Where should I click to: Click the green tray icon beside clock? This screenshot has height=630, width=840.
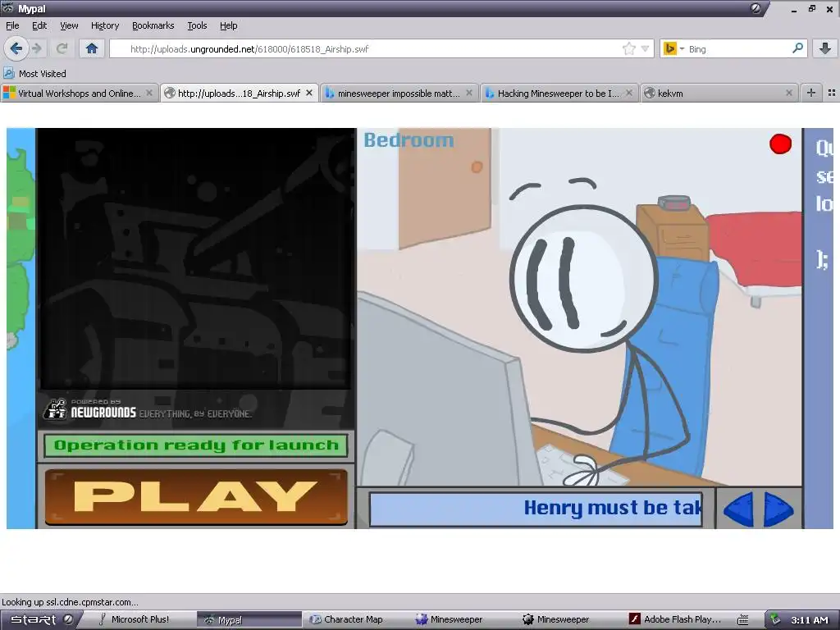774,619
